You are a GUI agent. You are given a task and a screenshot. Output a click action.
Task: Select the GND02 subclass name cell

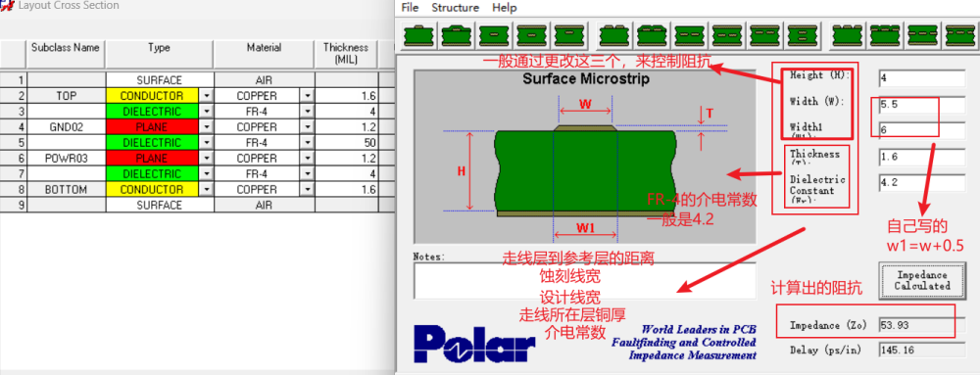[x=67, y=127]
